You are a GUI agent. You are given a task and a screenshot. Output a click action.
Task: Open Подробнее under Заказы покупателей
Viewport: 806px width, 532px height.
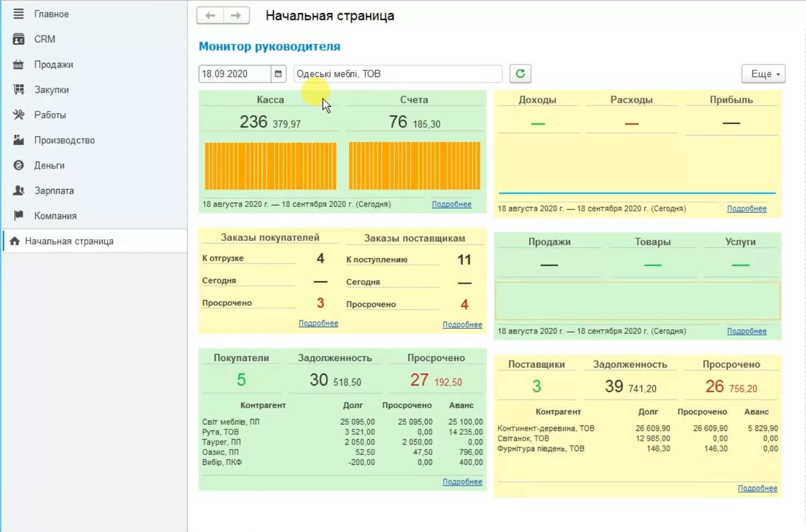[x=318, y=323]
